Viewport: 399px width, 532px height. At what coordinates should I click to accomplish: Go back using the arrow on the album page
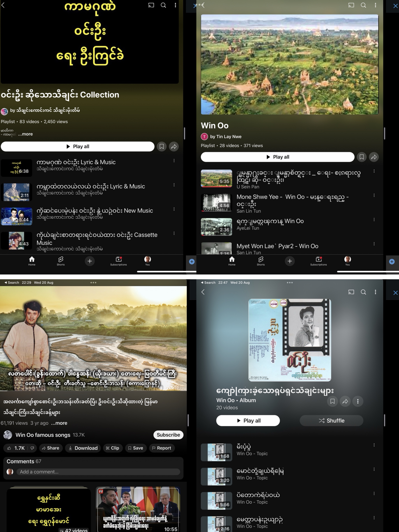point(203,292)
